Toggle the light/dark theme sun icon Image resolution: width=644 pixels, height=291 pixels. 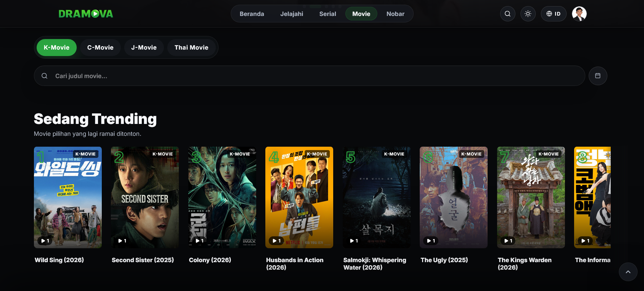tap(528, 14)
